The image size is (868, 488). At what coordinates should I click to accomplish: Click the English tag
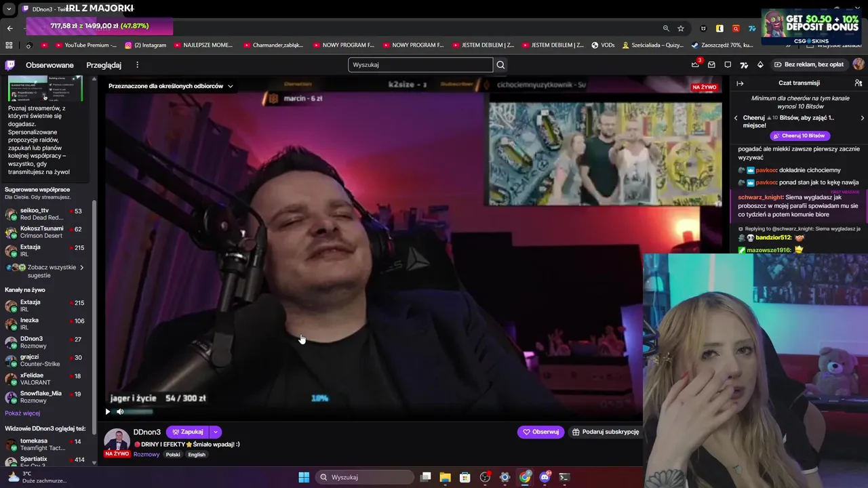tap(197, 455)
